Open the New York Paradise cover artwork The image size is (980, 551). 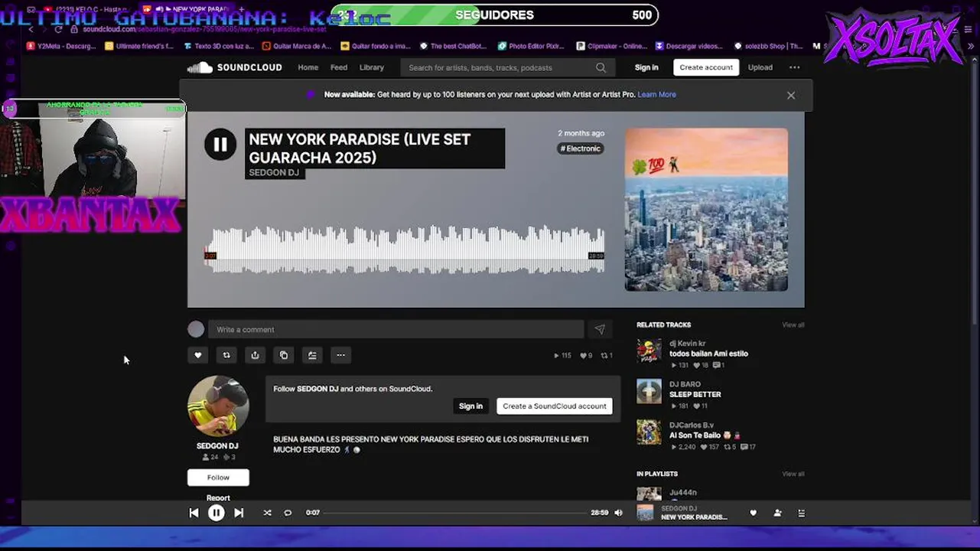pos(706,209)
